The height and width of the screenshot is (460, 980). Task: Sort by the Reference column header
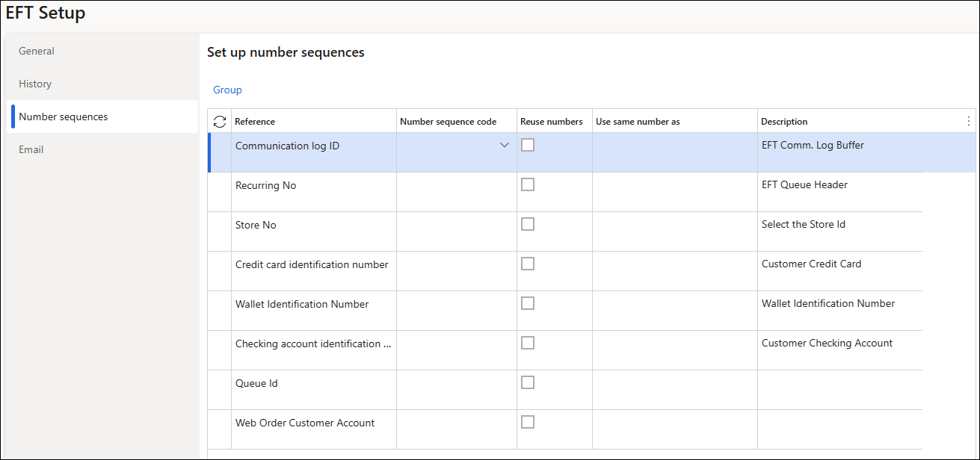click(x=314, y=121)
